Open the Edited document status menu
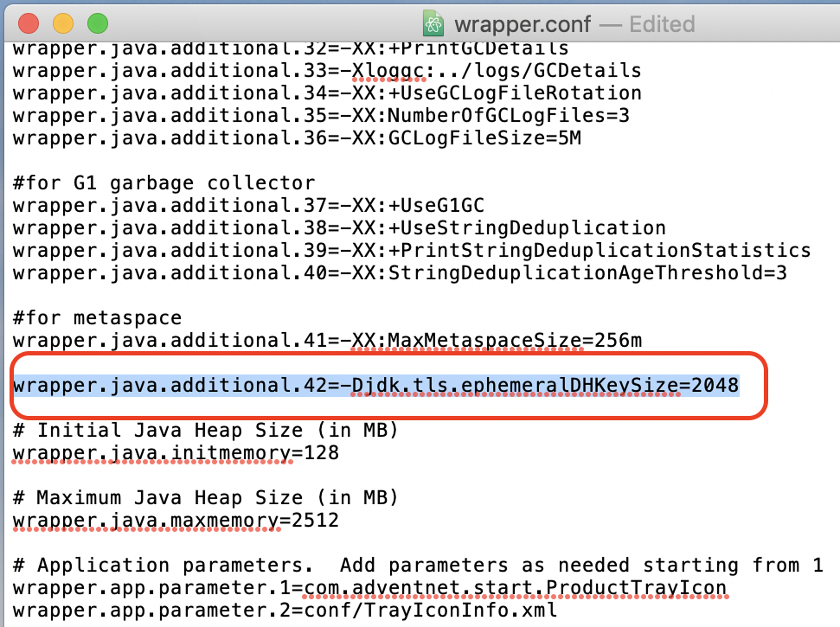840x627 pixels. click(662, 24)
